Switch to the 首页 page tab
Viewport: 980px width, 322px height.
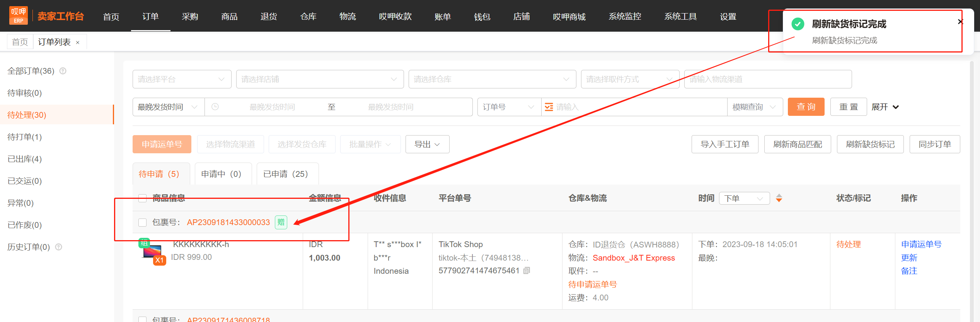(20, 42)
